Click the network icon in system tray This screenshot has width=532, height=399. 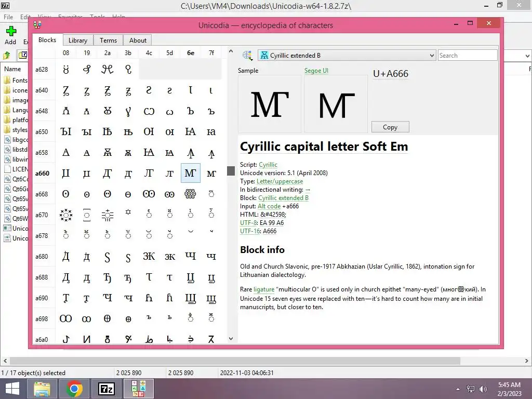click(x=471, y=389)
